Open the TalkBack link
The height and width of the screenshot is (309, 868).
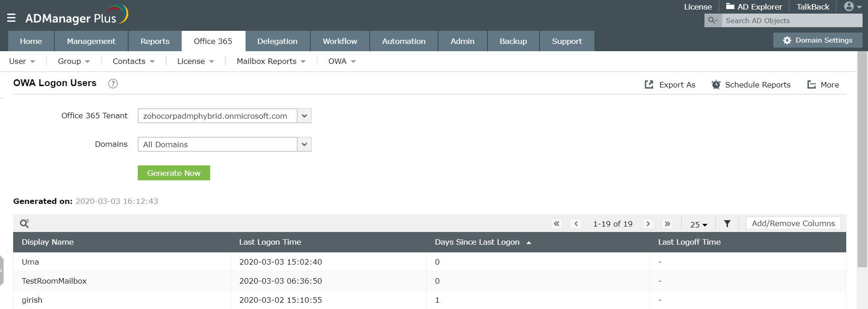pos(813,7)
